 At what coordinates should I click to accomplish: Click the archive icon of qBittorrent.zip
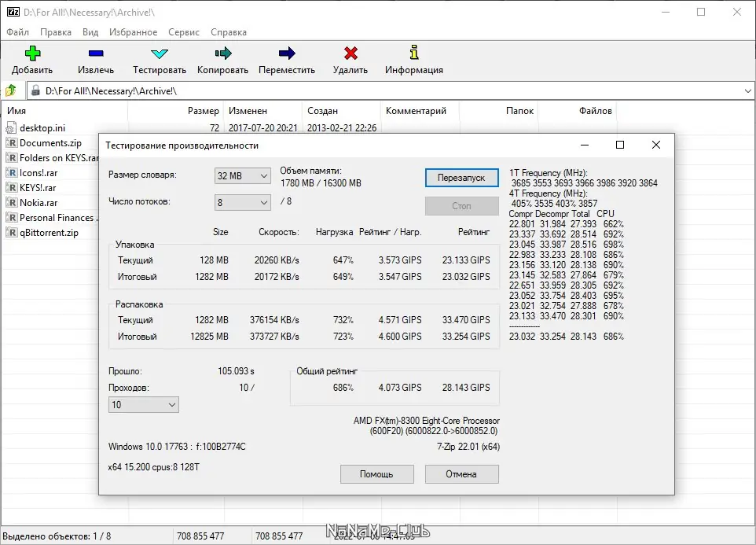coord(11,233)
